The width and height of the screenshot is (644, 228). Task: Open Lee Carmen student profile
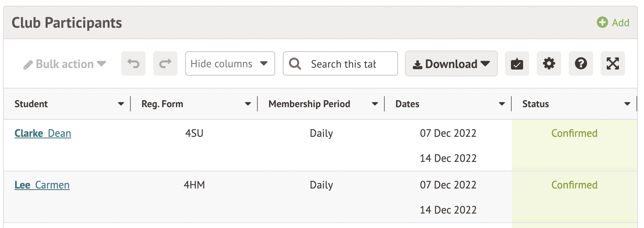(42, 185)
